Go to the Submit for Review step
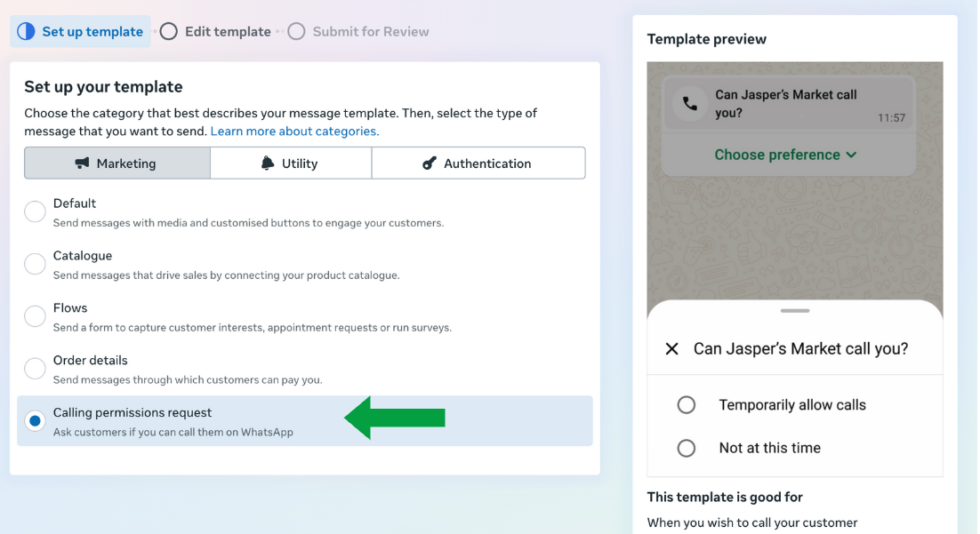This screenshot has height=534, width=980. click(x=358, y=31)
